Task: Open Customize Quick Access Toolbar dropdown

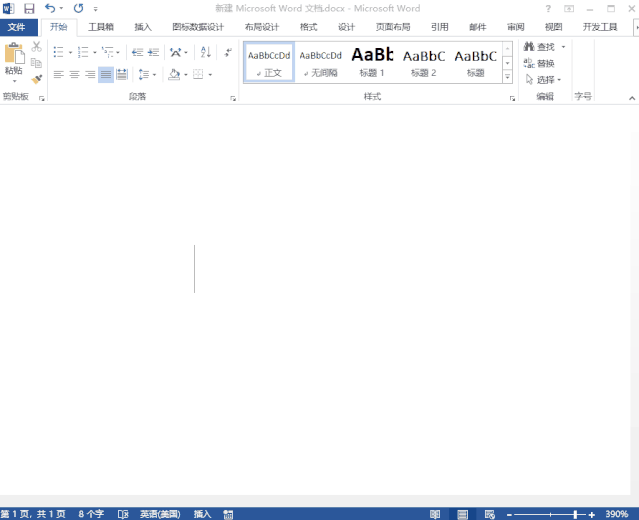Action: [x=95, y=9]
